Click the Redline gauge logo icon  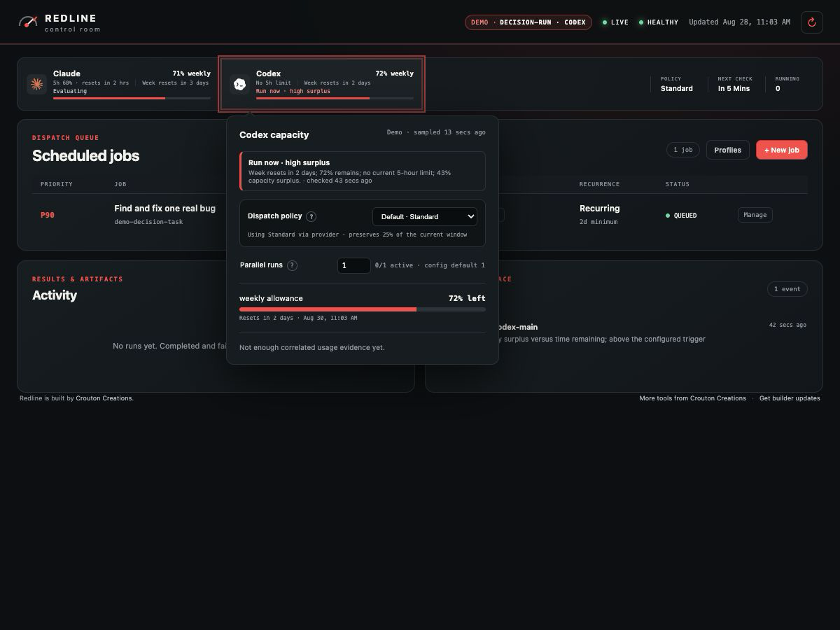tap(28, 22)
